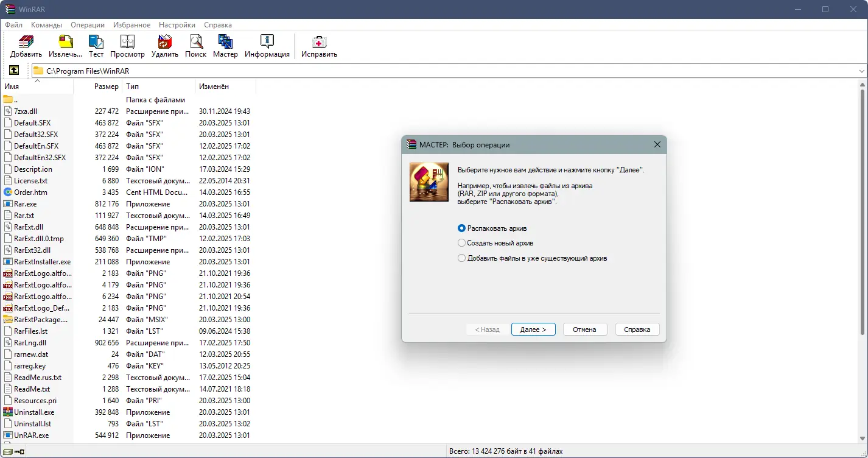Open the Справка menu
Screen dimensions: 868x458
(218, 25)
